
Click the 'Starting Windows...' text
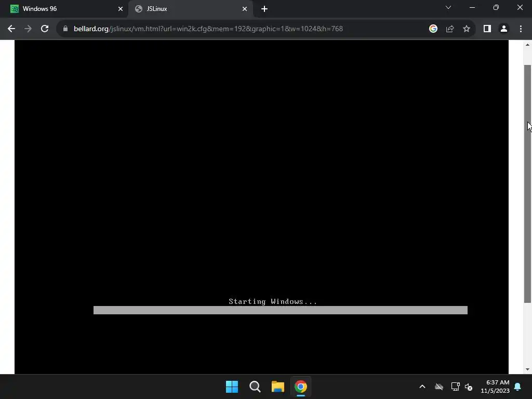(x=273, y=301)
